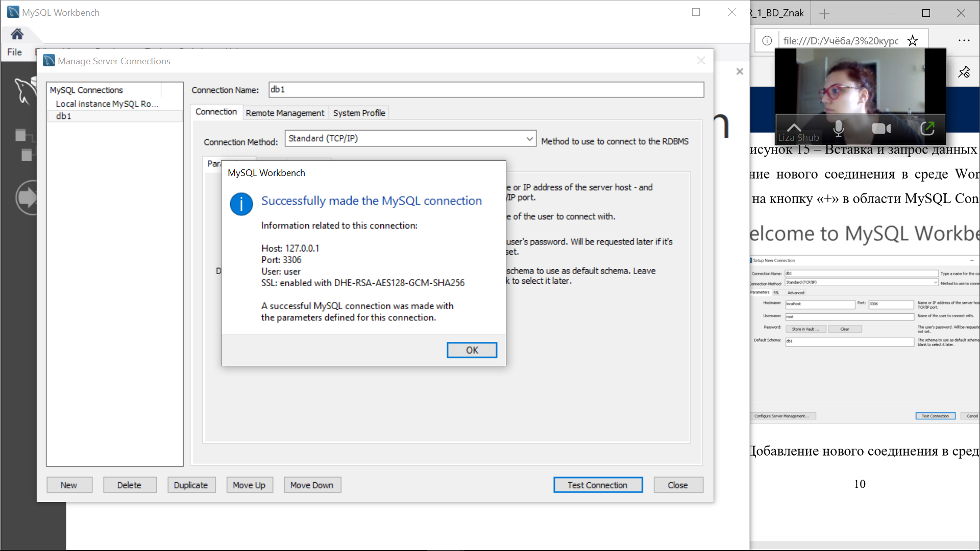Click the MySQL Workbench title bar icon
The image size is (980, 551).
coord(13,12)
